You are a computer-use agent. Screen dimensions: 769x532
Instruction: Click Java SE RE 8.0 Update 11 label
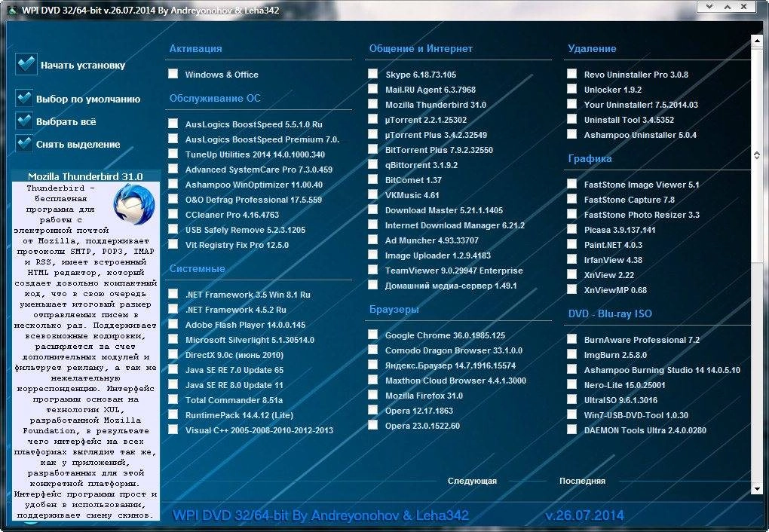pos(234,385)
